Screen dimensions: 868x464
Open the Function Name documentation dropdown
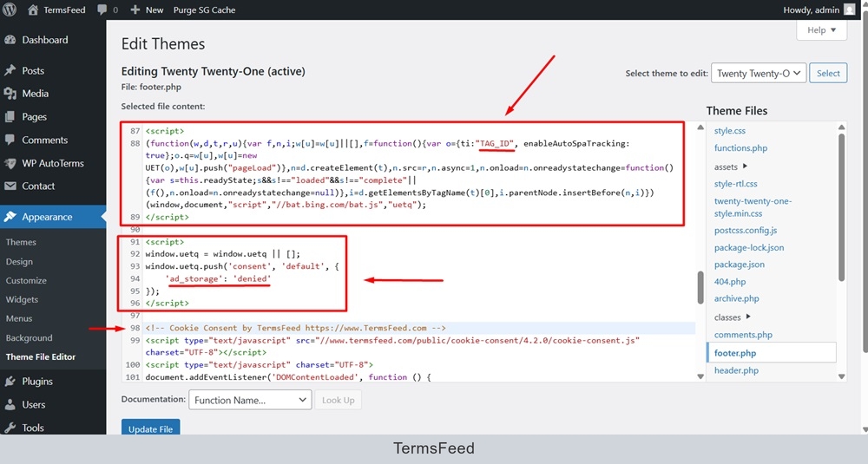[250, 400]
